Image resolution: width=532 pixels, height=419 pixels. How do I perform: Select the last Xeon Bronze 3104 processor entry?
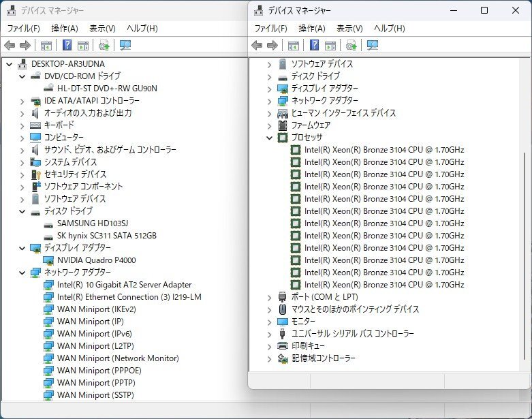[384, 285]
